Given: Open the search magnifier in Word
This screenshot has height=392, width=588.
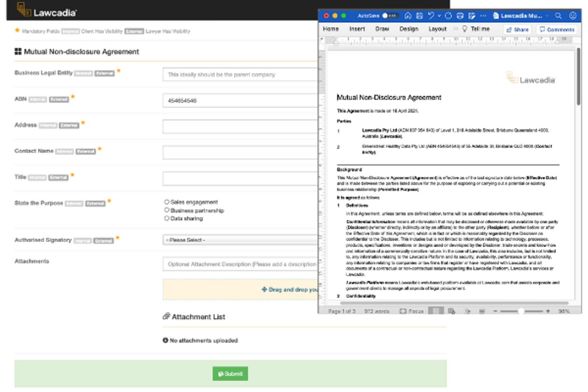Looking at the screenshot, I should (x=558, y=15).
